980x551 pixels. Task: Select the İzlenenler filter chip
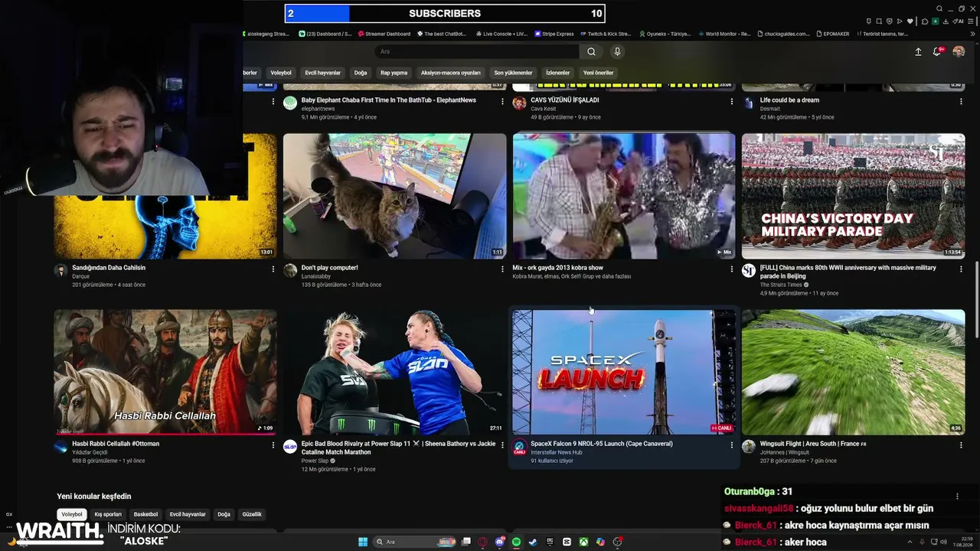coord(557,73)
